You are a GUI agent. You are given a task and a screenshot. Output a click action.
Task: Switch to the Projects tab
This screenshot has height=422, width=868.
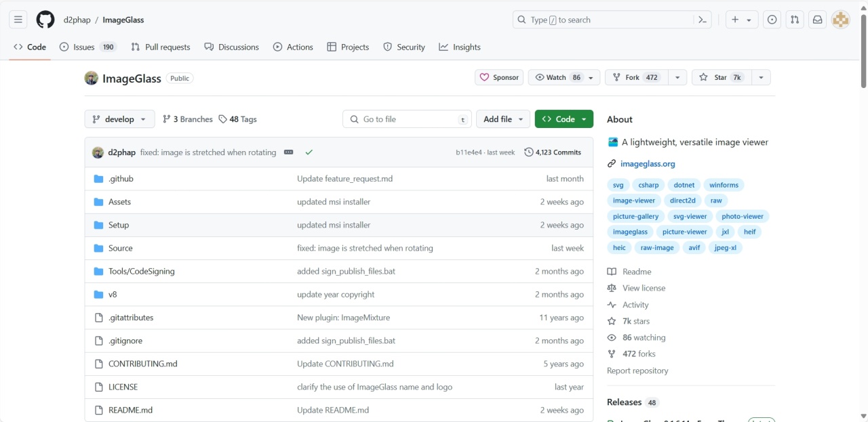click(348, 47)
